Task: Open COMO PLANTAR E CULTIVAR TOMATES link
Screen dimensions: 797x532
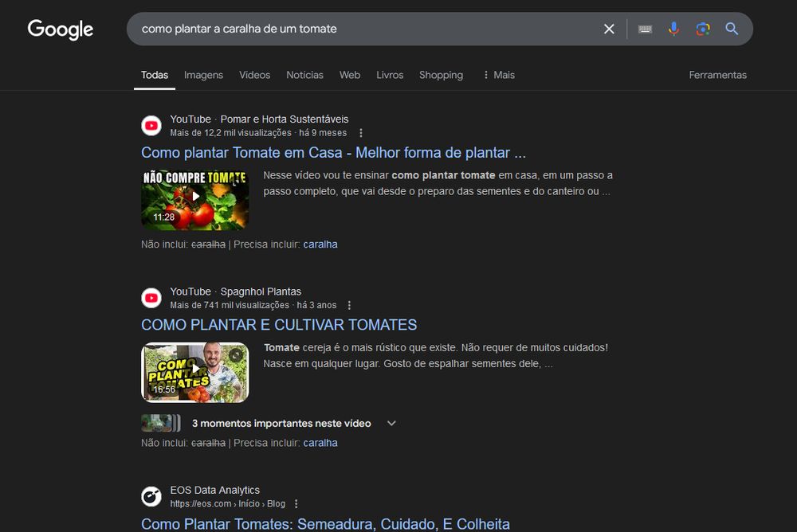Action: pos(279,325)
